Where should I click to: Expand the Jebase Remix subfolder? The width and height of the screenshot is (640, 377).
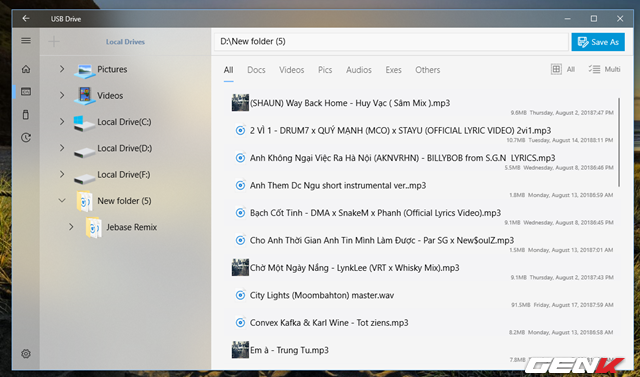pyautogui.click(x=71, y=227)
